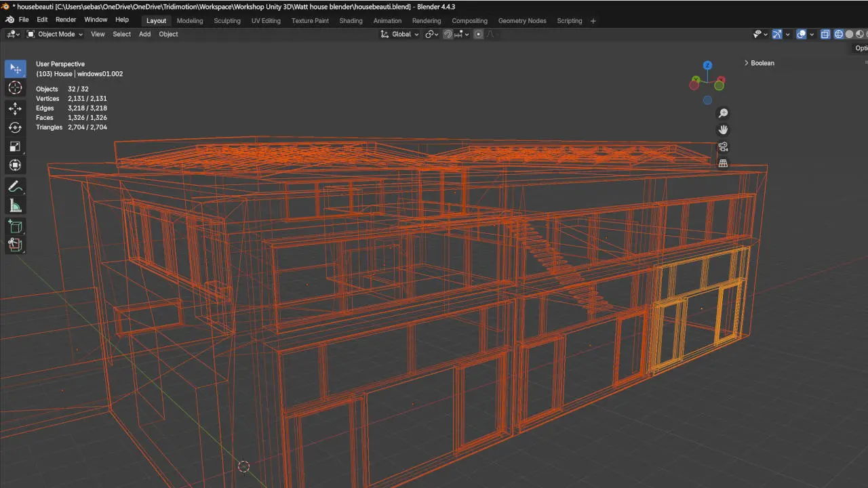Toggle X-Ray mode in the header
868x488 pixels.
(825, 34)
